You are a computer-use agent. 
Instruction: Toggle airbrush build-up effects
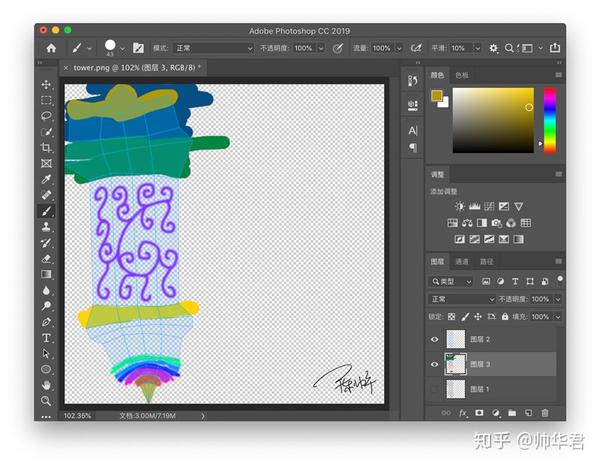pyautogui.click(x=416, y=48)
